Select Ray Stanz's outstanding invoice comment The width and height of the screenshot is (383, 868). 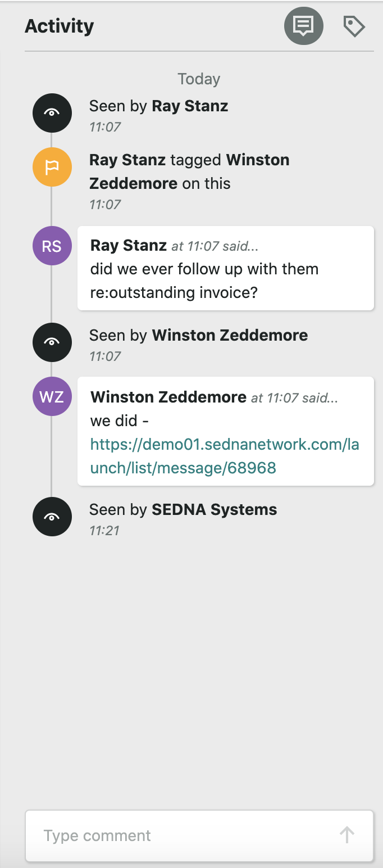click(226, 268)
